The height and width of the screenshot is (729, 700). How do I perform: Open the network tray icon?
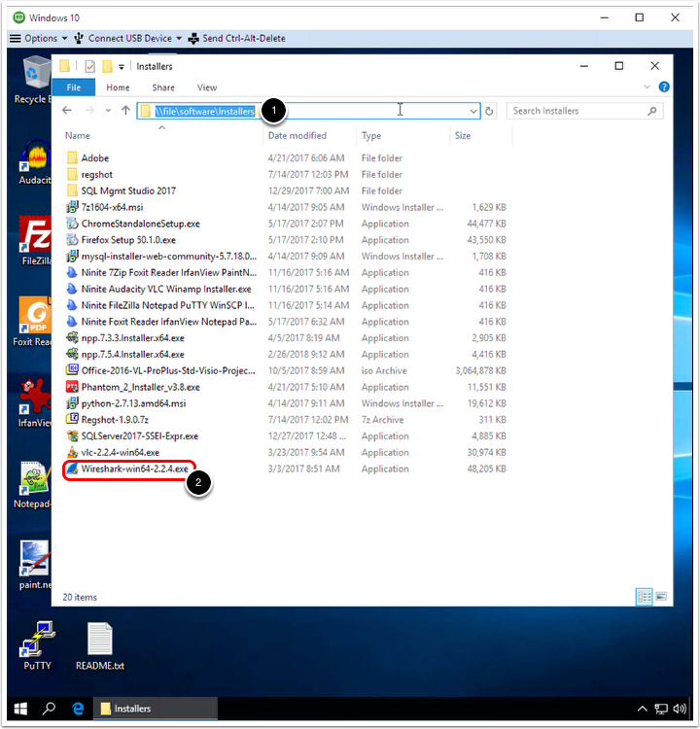(661, 709)
